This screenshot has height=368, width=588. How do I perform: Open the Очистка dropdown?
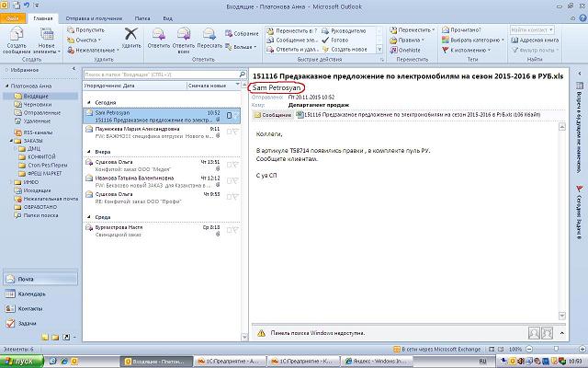tap(85, 40)
